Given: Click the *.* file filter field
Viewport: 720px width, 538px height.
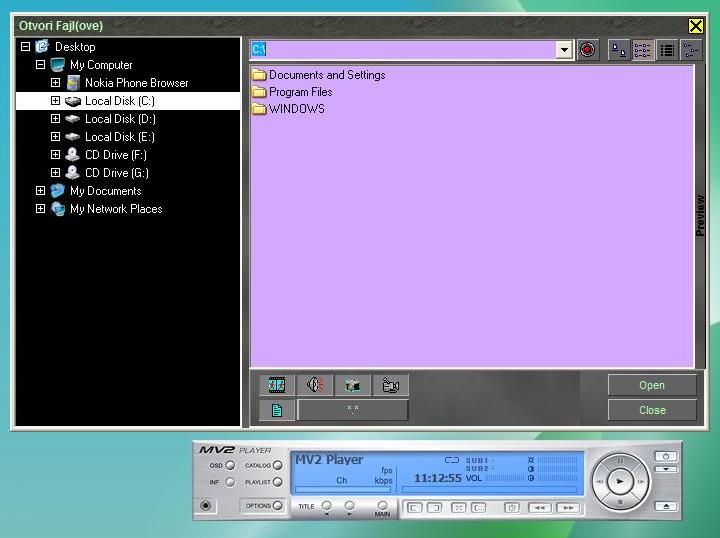Looking at the screenshot, I should coord(353,409).
